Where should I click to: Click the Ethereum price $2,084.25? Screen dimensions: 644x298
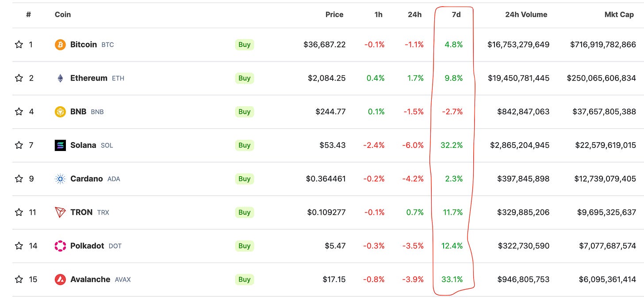327,78
